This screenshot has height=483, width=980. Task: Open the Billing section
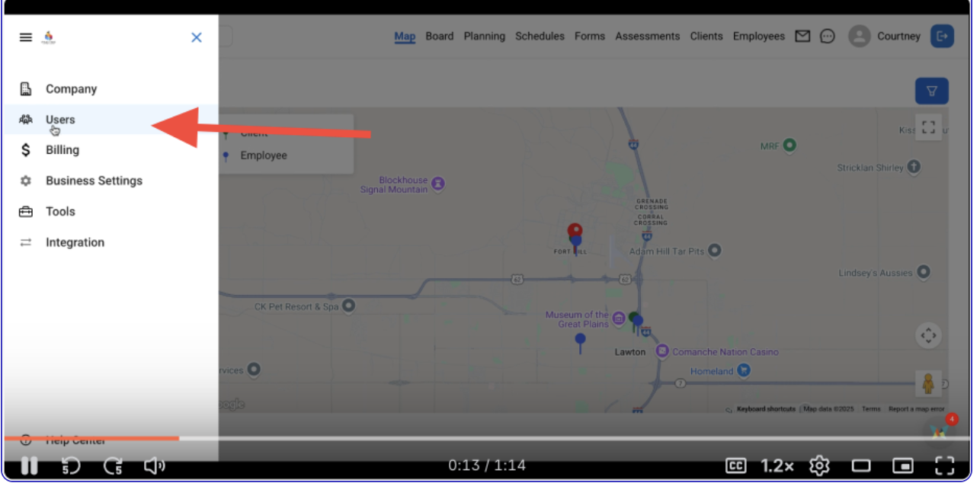pyautogui.click(x=62, y=150)
